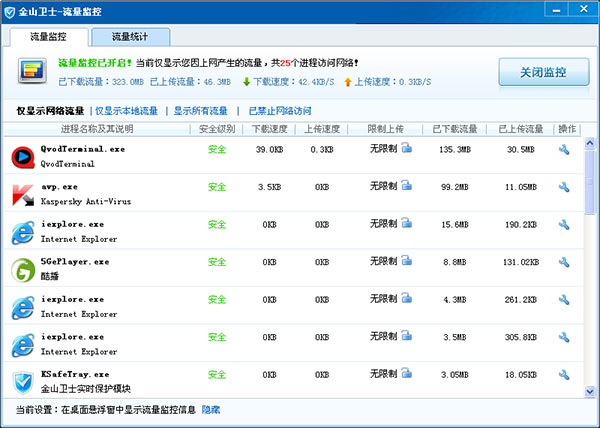Click the 隐藏 link at bottom
This screenshot has width=600, height=428.
pos(210,410)
